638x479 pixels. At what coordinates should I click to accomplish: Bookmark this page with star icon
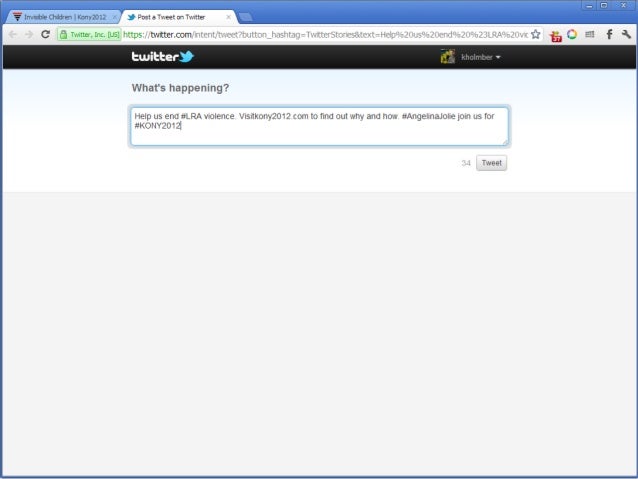[x=535, y=35]
